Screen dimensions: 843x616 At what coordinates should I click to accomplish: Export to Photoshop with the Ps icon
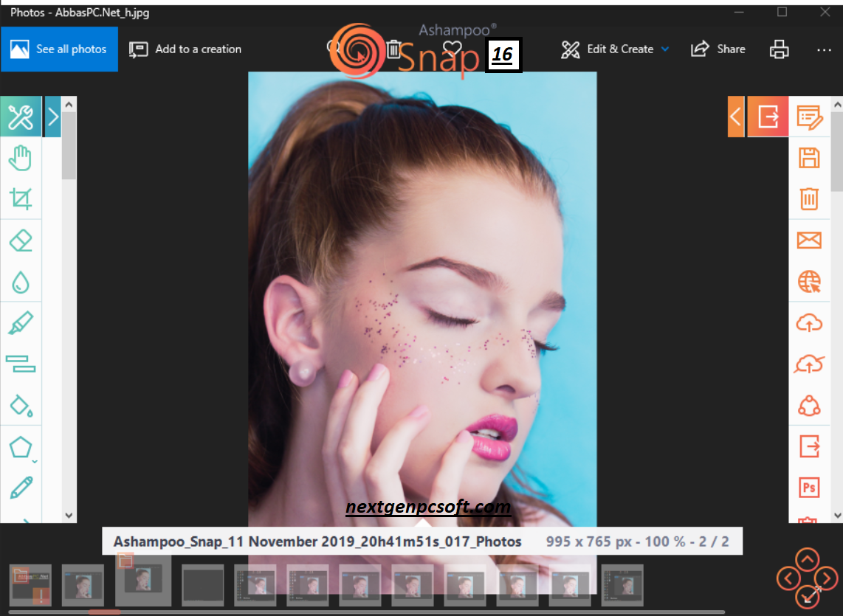[809, 488]
